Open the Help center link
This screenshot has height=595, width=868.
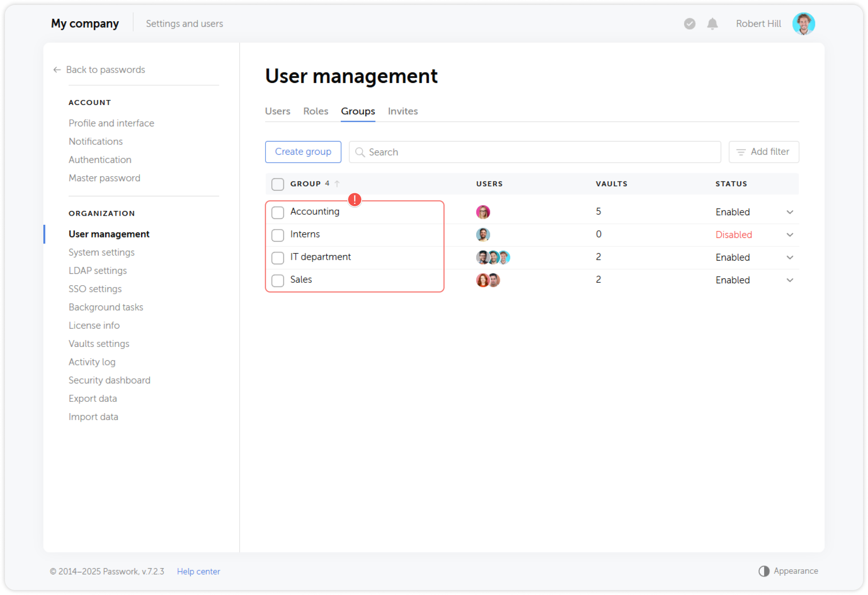tap(198, 571)
